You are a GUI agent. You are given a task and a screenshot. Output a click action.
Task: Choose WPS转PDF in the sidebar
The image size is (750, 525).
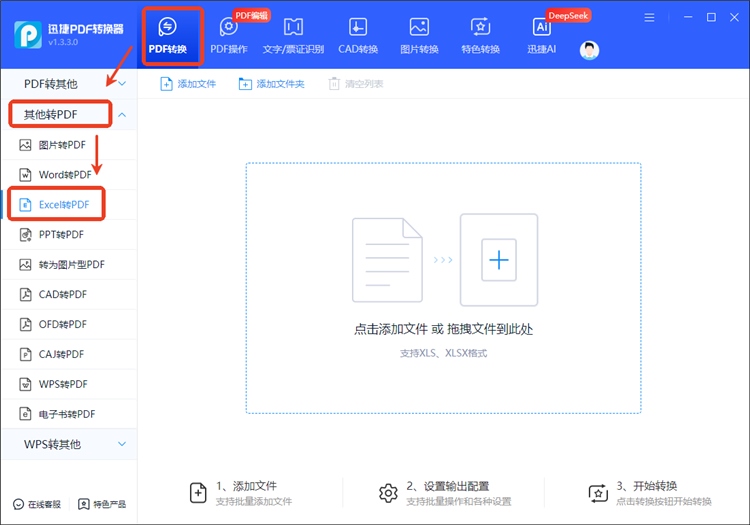pos(69,384)
